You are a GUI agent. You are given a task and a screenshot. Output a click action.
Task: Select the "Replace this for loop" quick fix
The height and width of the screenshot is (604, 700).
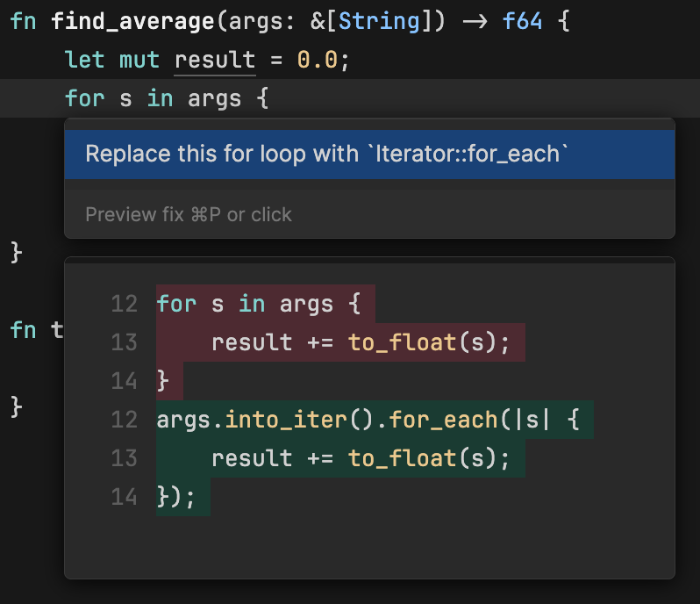point(327,155)
